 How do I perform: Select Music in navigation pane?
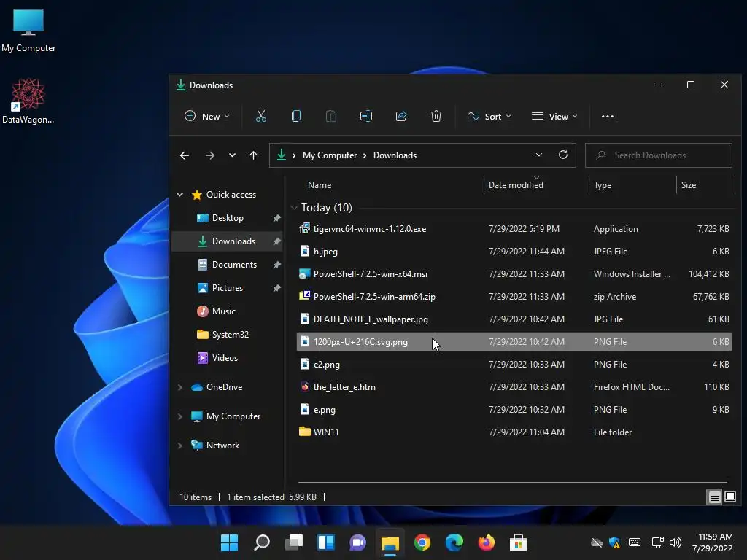(x=228, y=311)
